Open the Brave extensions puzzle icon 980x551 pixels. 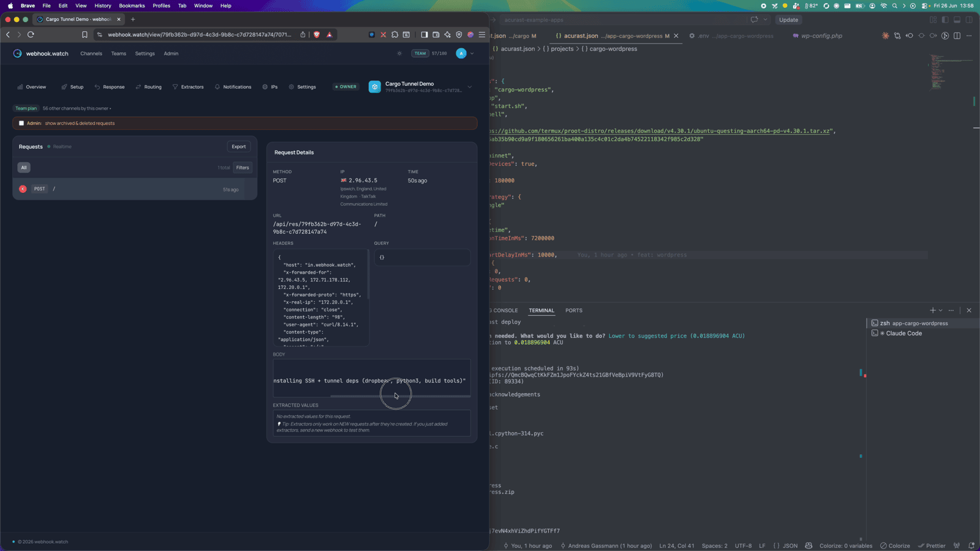click(x=394, y=35)
